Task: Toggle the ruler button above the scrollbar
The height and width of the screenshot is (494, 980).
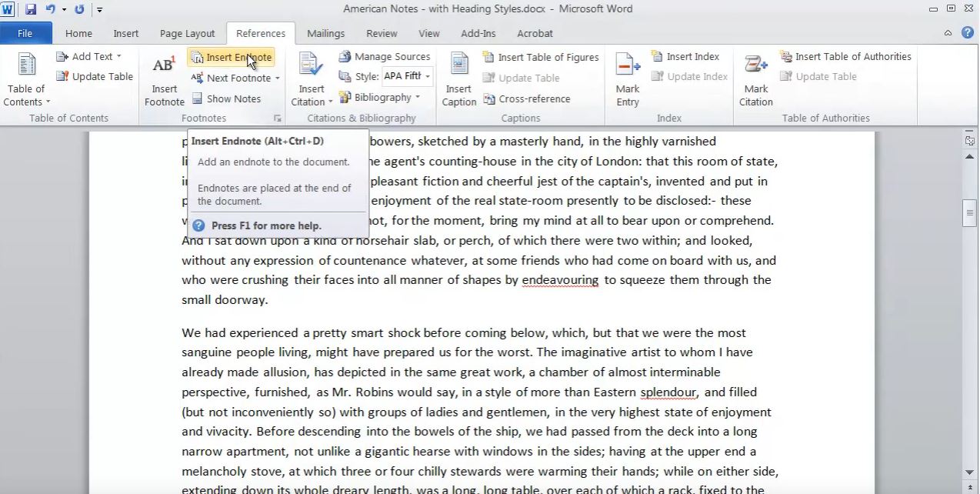Action: (970, 141)
